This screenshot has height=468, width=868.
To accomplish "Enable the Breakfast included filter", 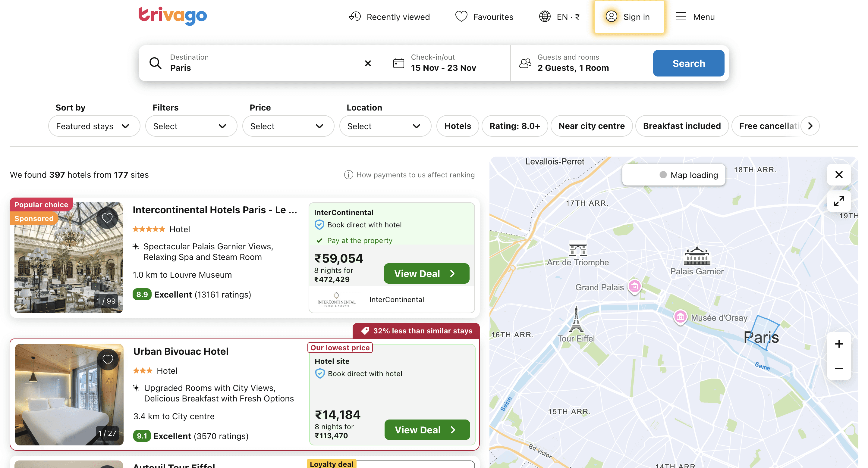I will pyautogui.click(x=682, y=126).
